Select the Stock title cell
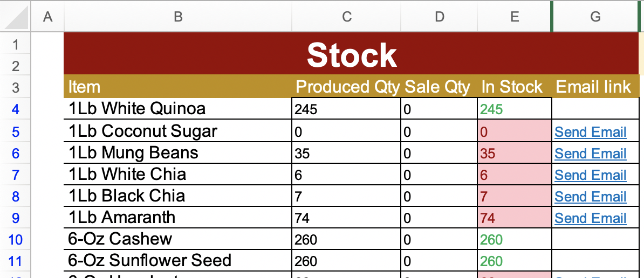Image resolution: width=644 pixels, height=278 pixels. click(x=352, y=54)
